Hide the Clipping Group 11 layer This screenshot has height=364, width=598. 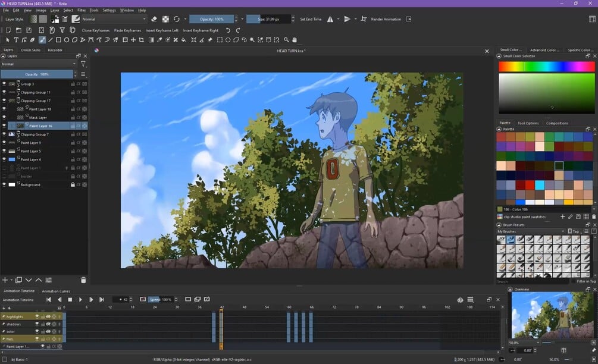click(4, 92)
